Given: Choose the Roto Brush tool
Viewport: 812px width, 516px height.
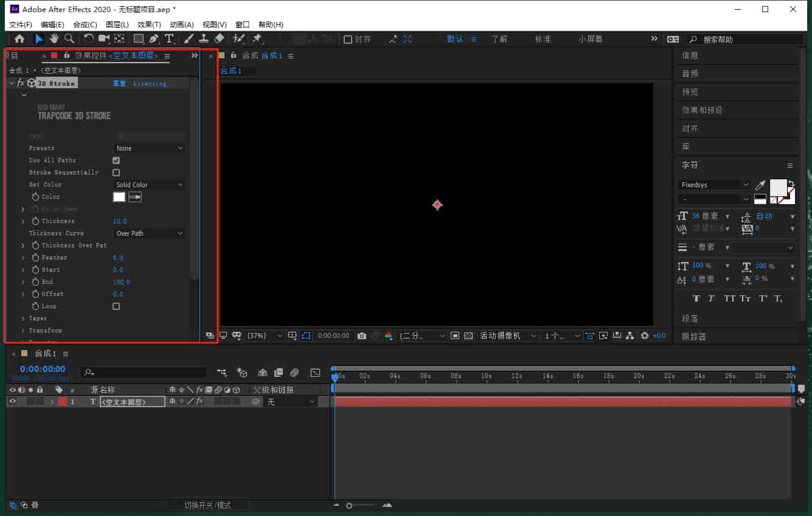Looking at the screenshot, I should (x=239, y=39).
